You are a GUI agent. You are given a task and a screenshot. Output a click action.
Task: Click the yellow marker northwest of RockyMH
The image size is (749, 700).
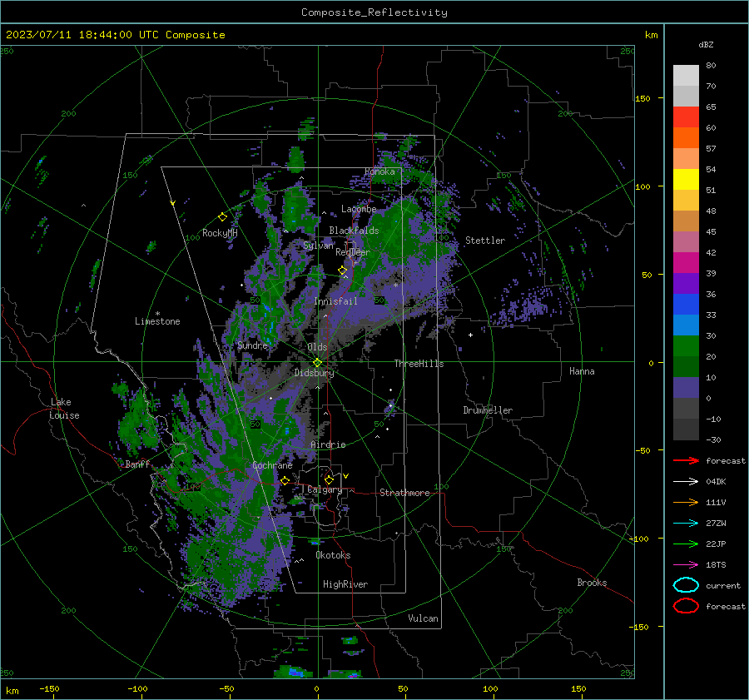172,203
